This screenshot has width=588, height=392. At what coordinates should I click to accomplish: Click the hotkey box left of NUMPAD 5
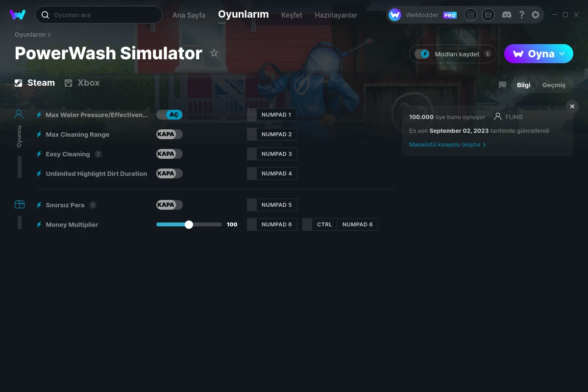click(252, 205)
